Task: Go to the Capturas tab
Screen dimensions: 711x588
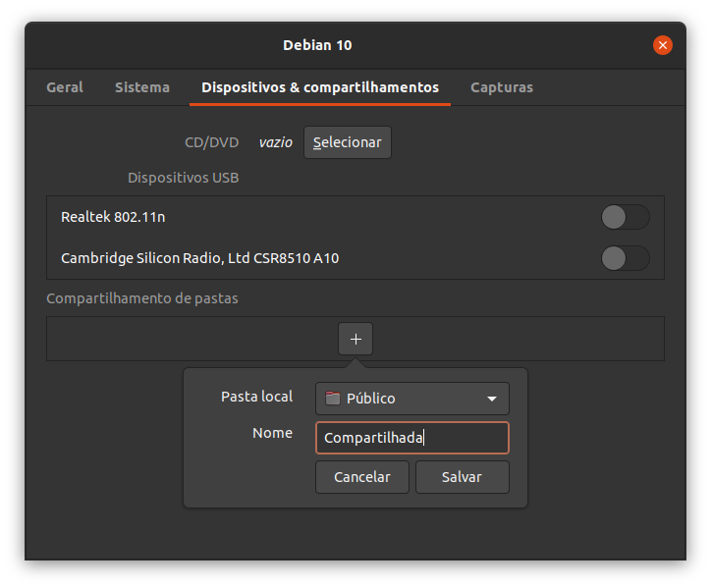Action: pos(502,87)
